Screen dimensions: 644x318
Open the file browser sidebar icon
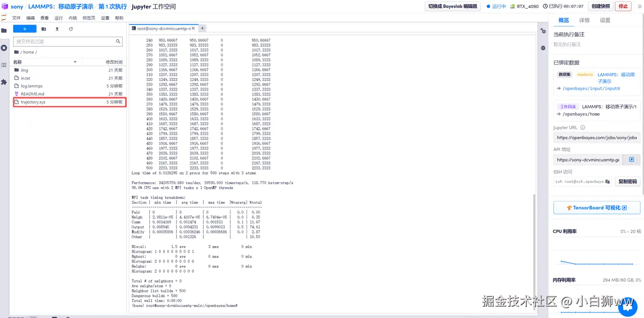(x=4, y=31)
